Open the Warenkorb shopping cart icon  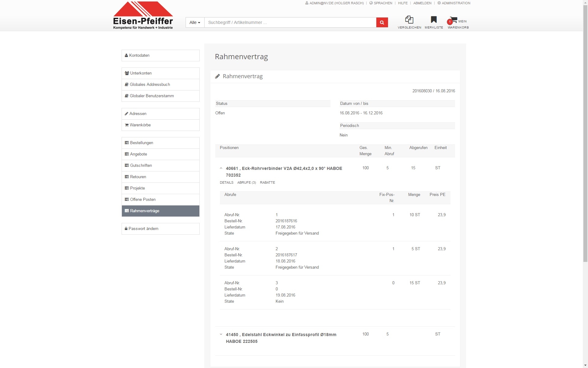tap(454, 20)
